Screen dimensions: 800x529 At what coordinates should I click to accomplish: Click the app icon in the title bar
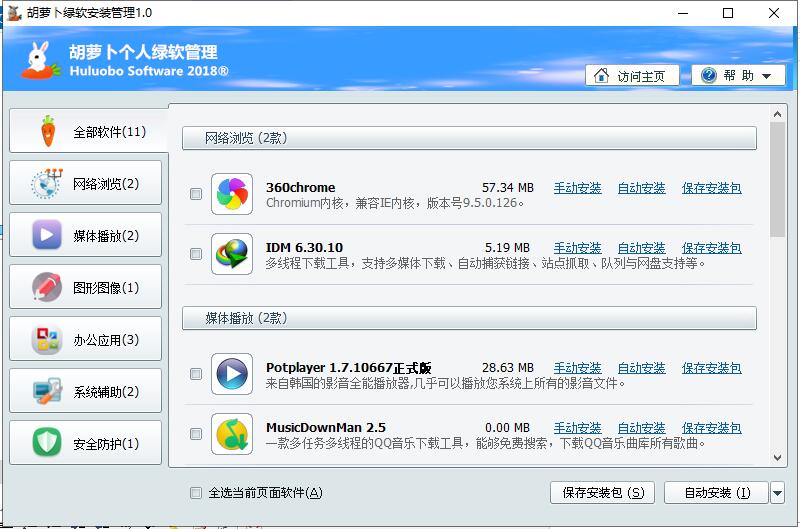[14, 12]
